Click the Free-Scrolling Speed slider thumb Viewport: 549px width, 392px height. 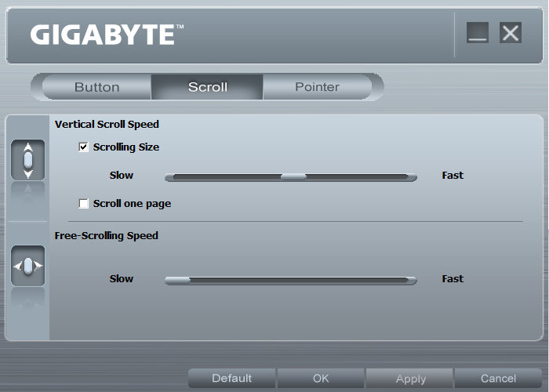pos(177,281)
